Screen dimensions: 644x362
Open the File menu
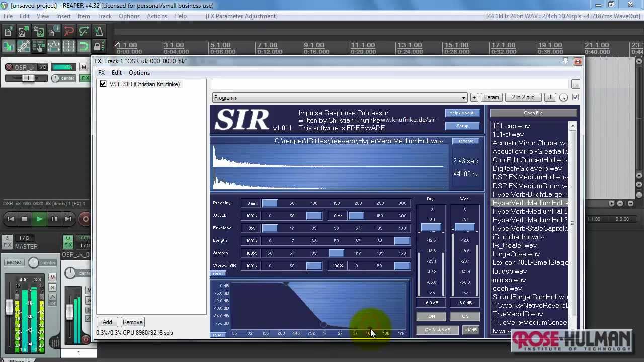8,16
